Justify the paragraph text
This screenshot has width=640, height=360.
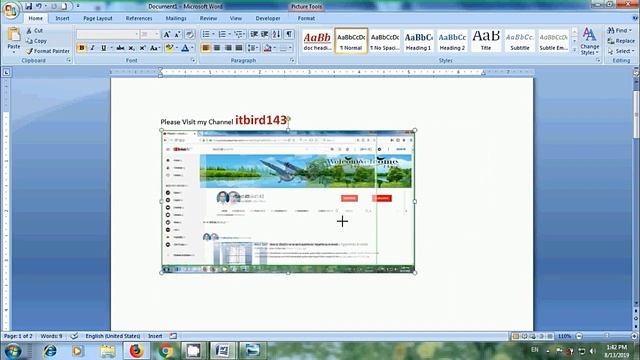click(x=239, y=48)
